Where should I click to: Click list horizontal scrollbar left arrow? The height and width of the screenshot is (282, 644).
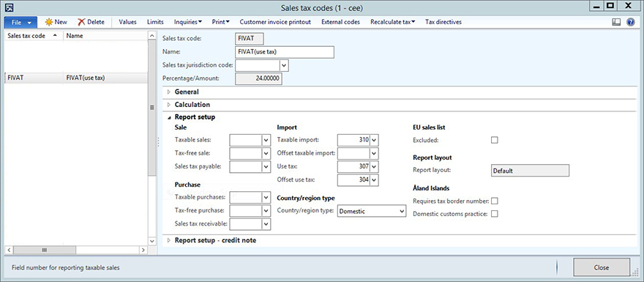tap(9, 250)
